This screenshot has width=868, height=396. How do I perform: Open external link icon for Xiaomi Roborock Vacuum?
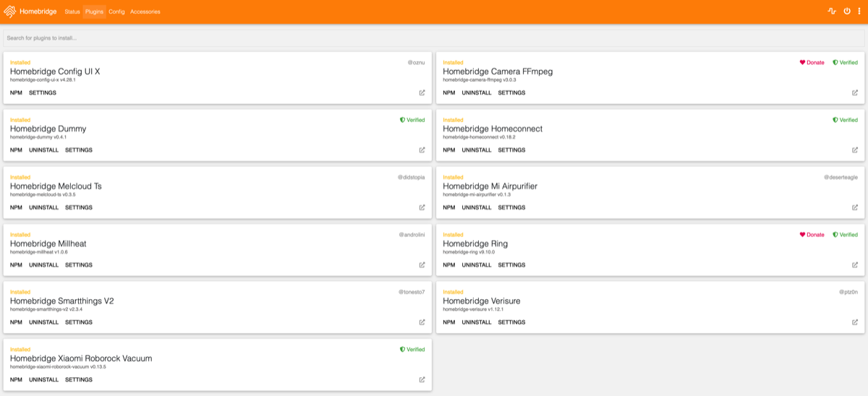[422, 379]
